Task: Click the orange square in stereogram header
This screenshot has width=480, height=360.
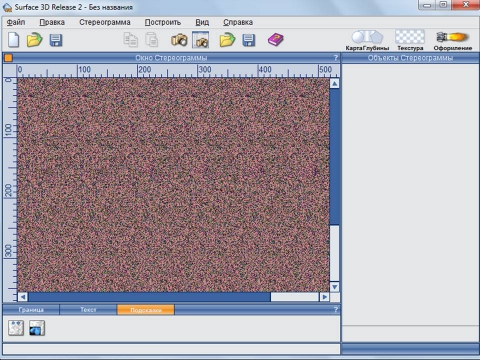Action: pos(8,58)
